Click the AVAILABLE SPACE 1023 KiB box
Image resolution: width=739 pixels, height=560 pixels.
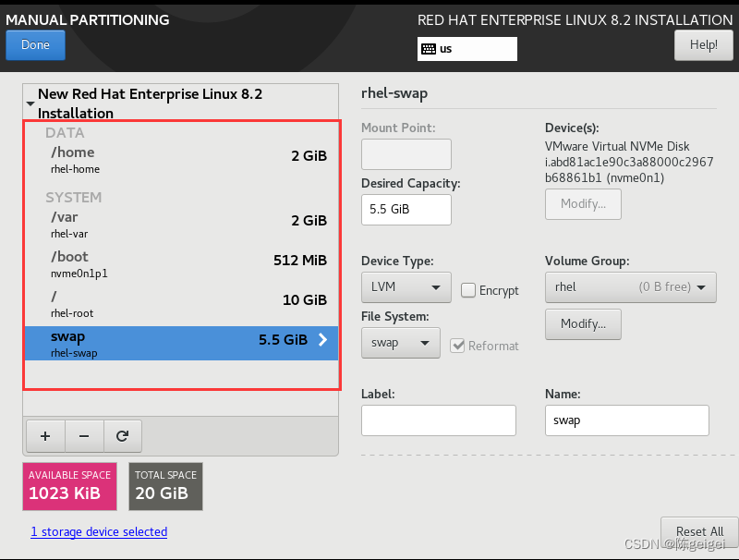tap(70, 486)
